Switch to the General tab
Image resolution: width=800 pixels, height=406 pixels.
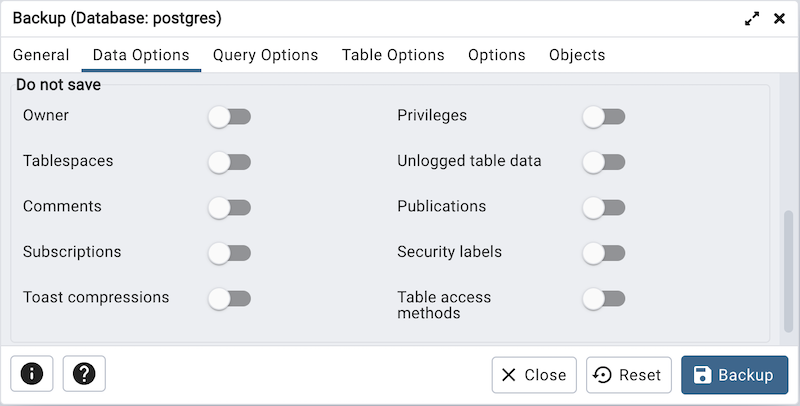tap(41, 55)
